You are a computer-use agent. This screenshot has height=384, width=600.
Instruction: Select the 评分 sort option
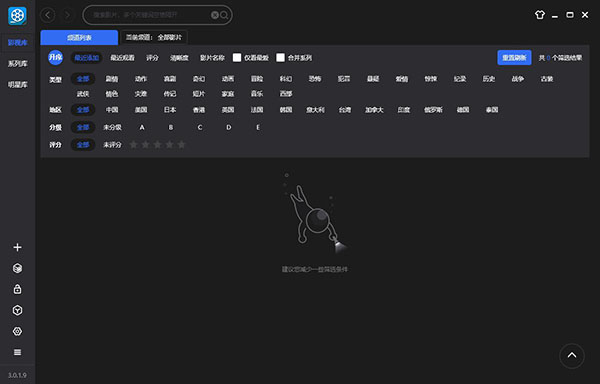point(152,58)
